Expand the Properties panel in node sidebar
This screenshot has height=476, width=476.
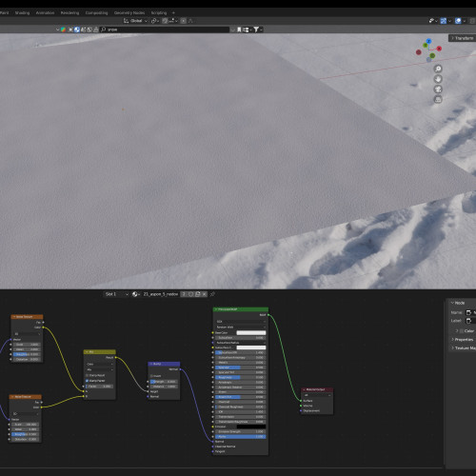pos(464,340)
